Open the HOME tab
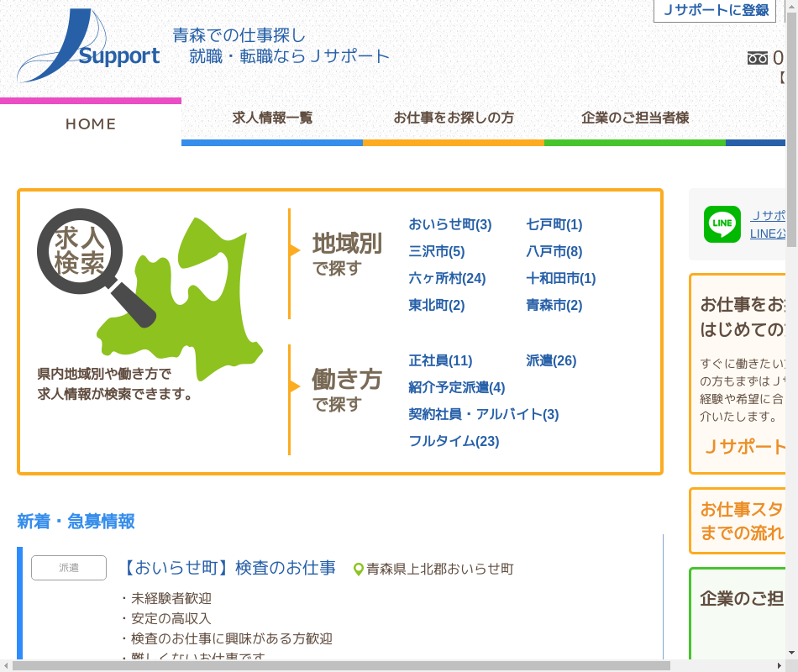 [x=91, y=123]
